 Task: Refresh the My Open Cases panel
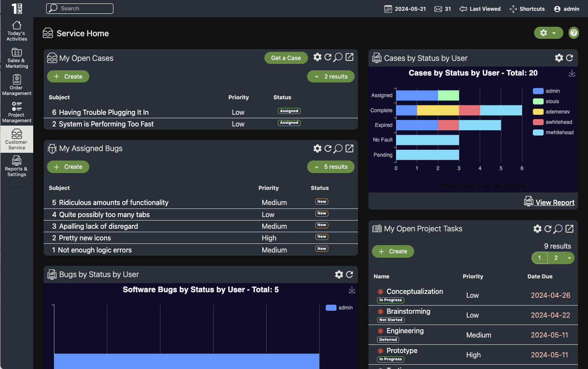coord(328,57)
